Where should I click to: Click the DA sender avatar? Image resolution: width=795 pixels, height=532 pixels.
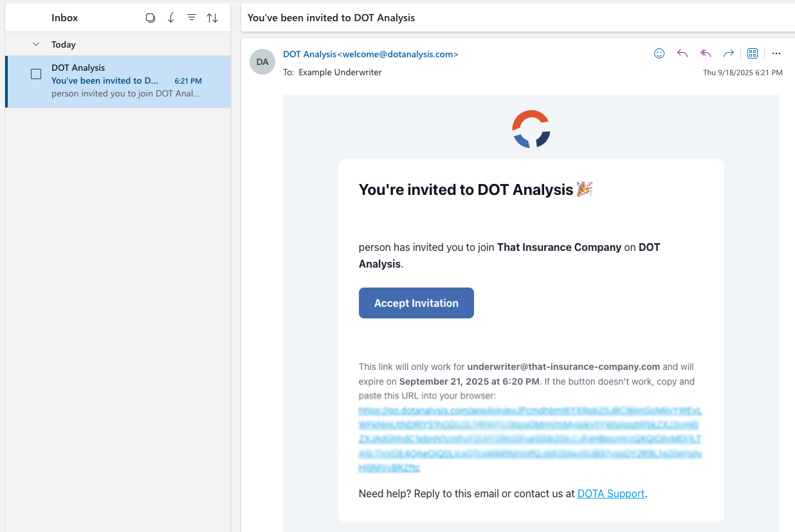[x=262, y=62]
